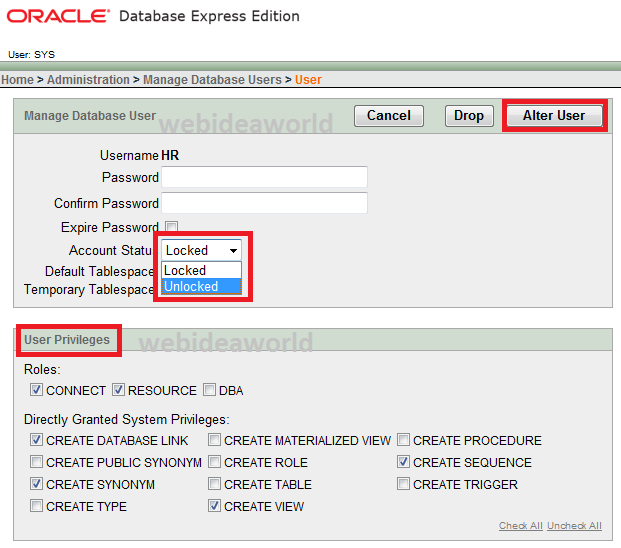Uncheck CREATE SYNONYM privilege checkbox

point(36,483)
